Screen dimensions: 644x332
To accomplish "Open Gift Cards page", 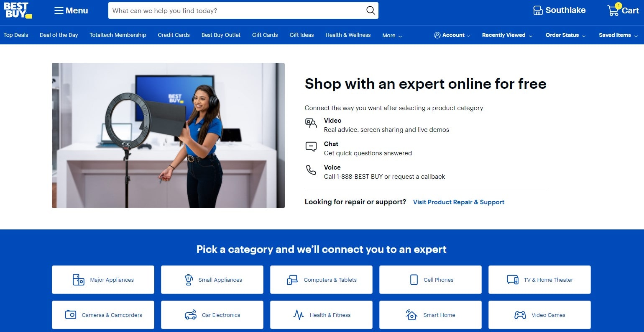I will tap(265, 35).
